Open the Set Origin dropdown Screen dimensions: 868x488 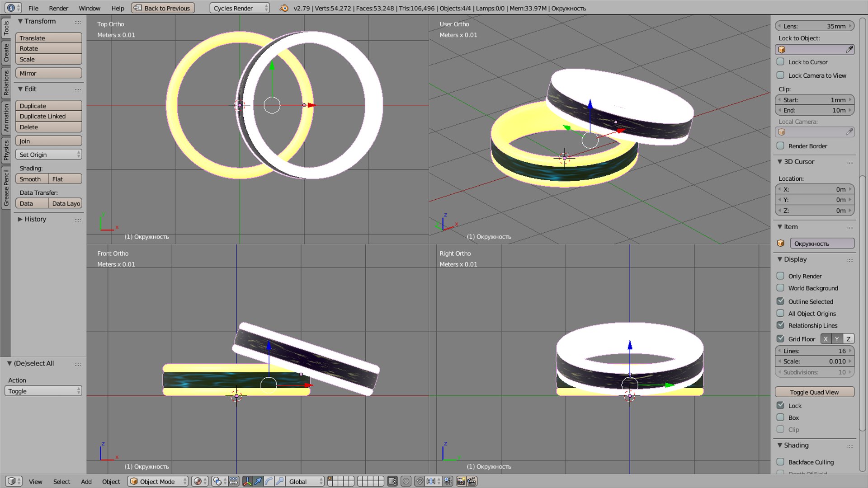(x=49, y=155)
